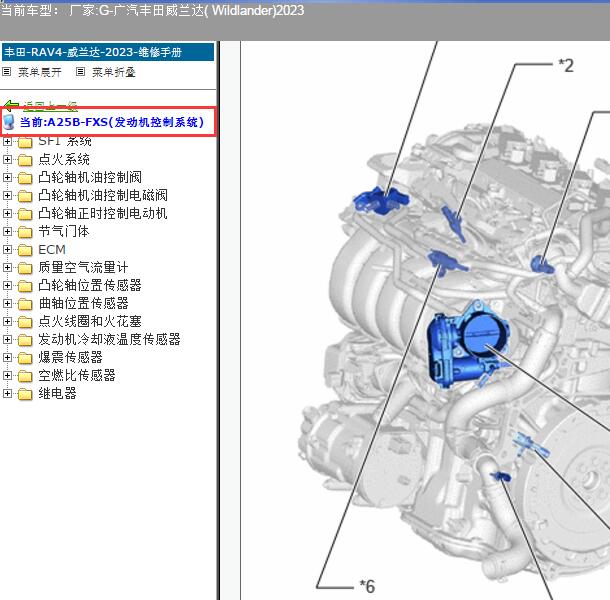
Task: Expand the 凸轮轴机油控制阀 node
Action: point(7,177)
